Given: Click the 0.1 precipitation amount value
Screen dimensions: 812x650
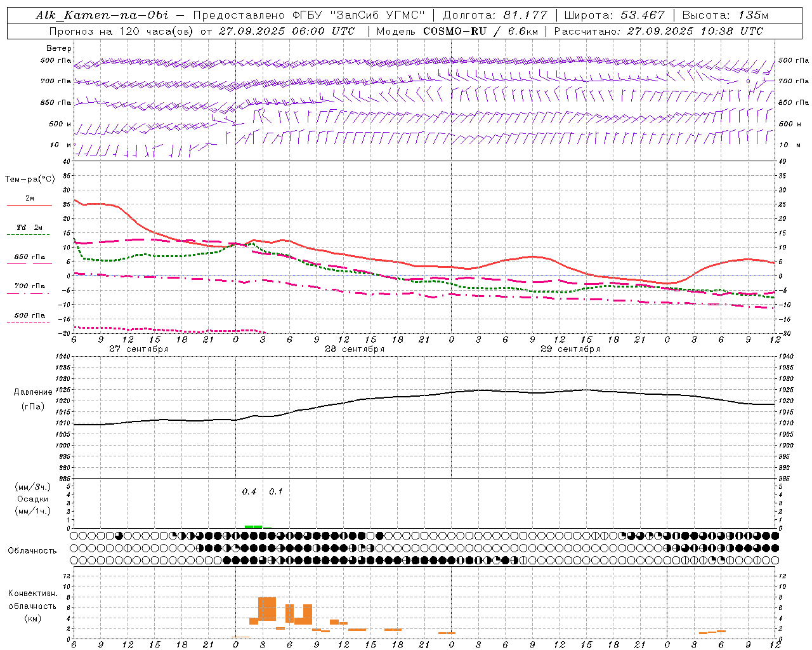Looking at the screenshot, I should [x=276, y=492].
